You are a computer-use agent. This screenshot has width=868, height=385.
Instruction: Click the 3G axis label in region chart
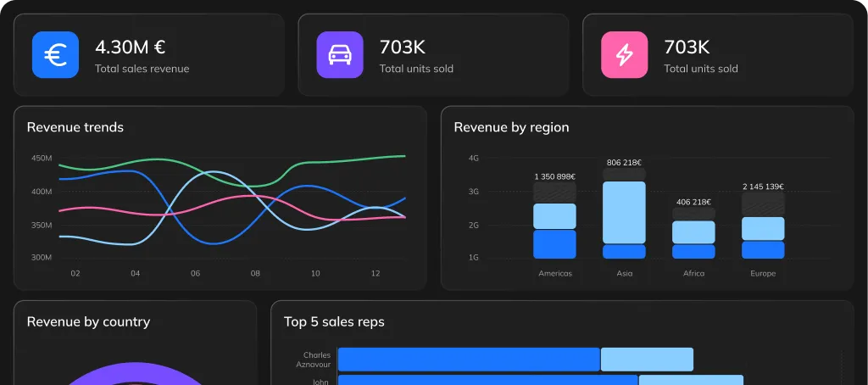(x=473, y=192)
